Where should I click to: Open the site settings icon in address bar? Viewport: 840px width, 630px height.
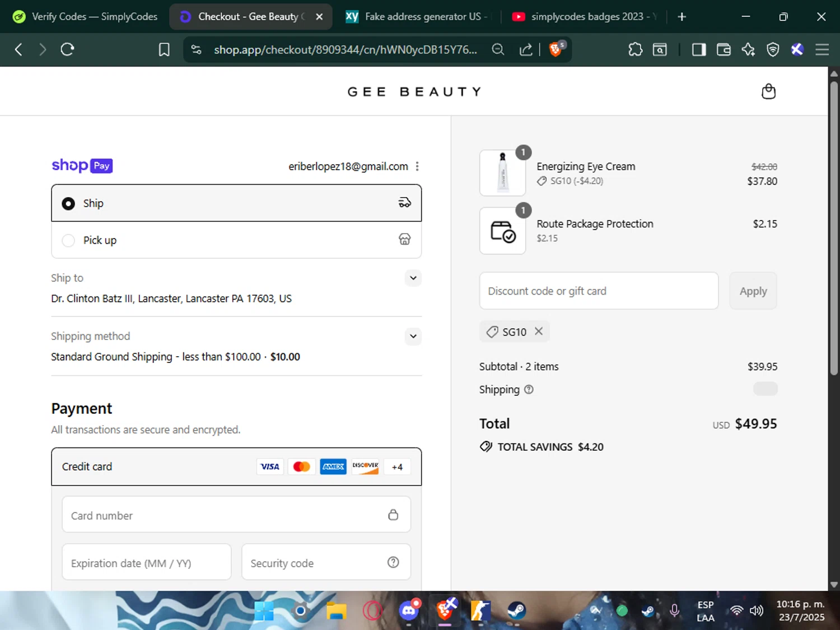pyautogui.click(x=196, y=49)
